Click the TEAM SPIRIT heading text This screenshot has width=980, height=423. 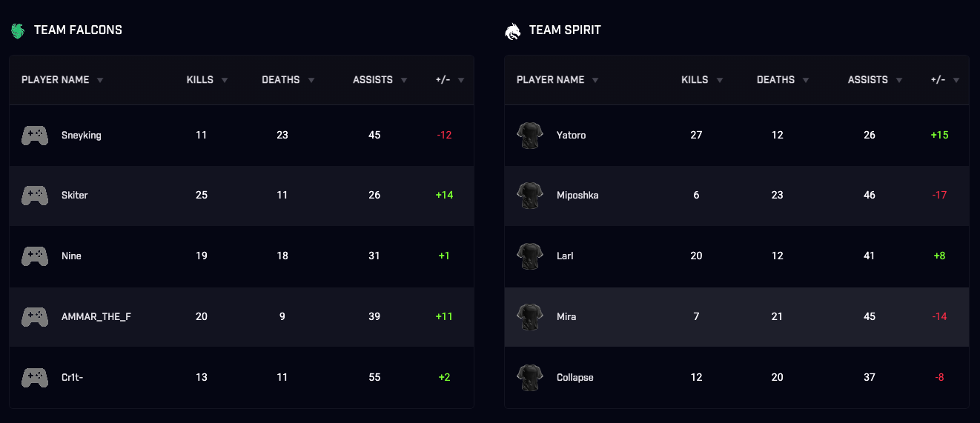(565, 30)
